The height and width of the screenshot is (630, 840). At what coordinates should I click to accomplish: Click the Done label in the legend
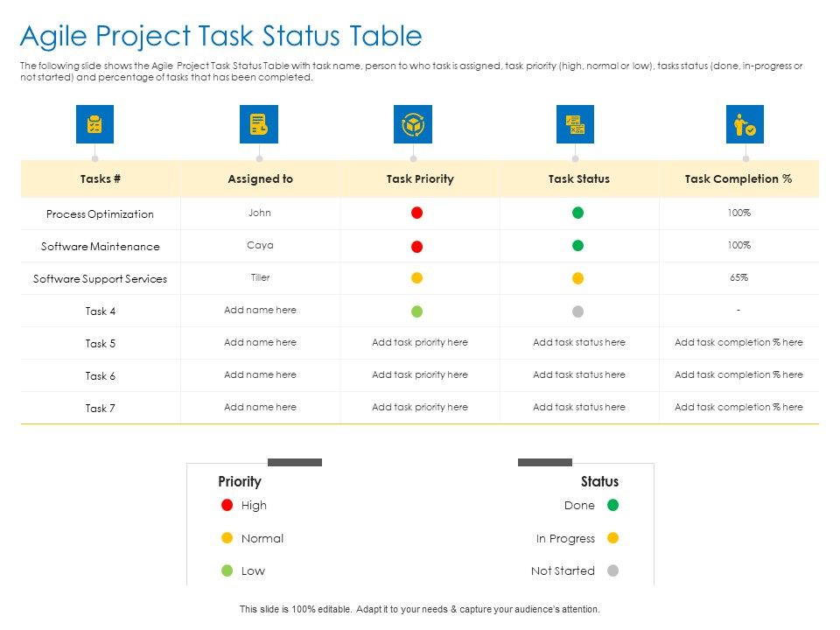[x=579, y=505]
